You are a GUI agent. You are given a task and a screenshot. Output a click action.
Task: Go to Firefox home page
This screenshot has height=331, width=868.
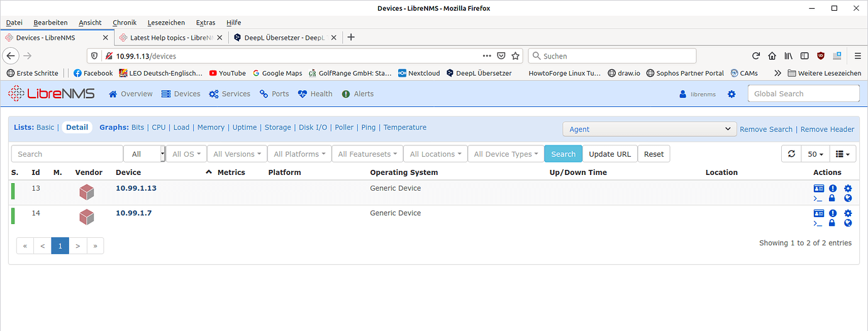coord(772,56)
